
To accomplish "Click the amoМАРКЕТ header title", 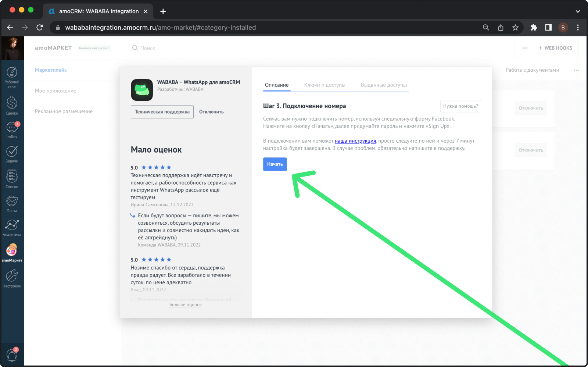I will (53, 48).
